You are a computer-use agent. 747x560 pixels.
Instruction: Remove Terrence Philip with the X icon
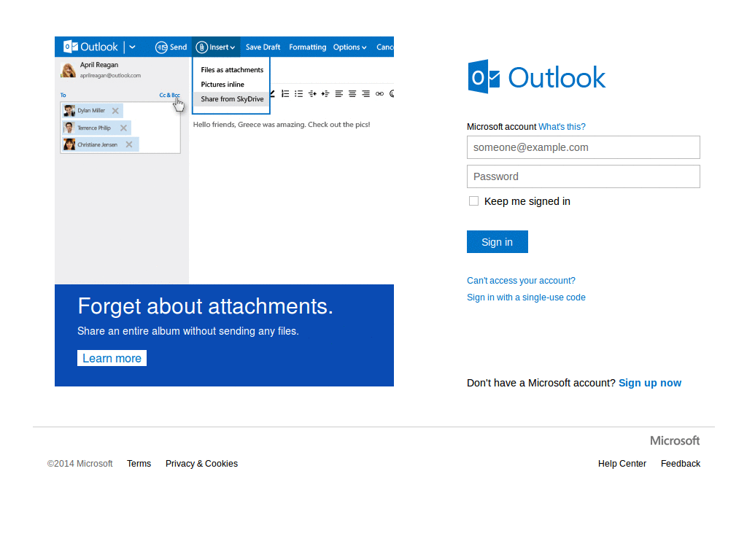pos(123,128)
